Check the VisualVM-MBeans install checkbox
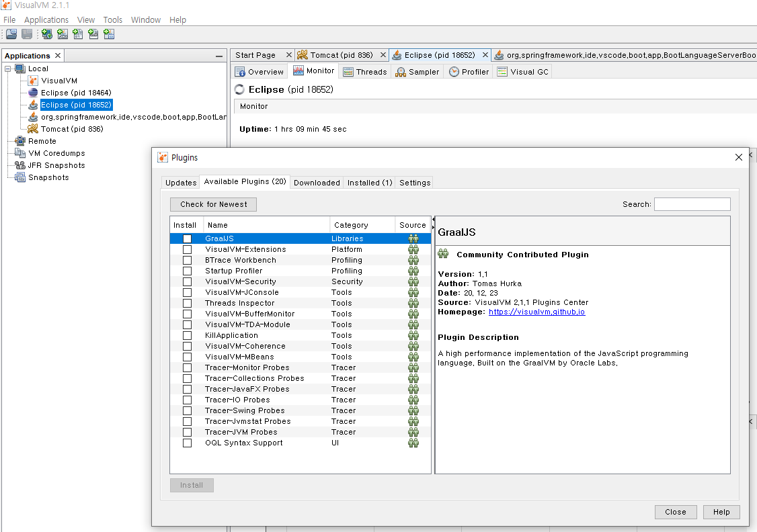Image resolution: width=757 pixels, height=532 pixels. coord(188,357)
